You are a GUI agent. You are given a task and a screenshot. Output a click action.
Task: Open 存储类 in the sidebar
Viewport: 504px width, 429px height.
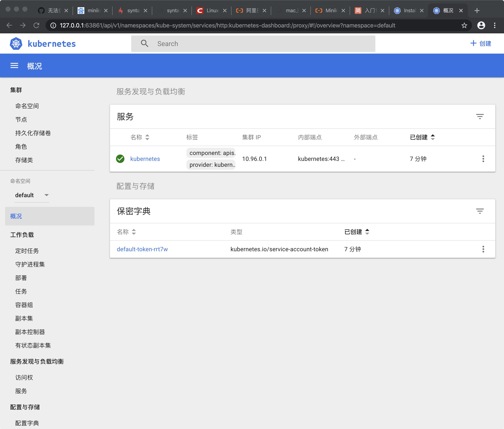24,160
